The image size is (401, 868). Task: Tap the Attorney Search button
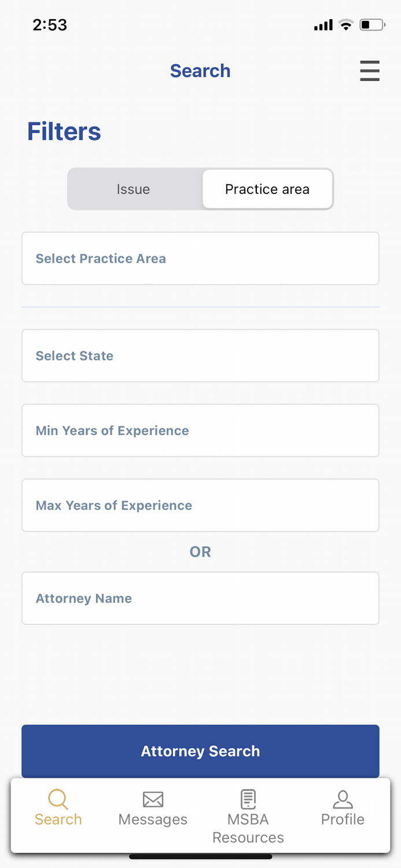(200, 751)
